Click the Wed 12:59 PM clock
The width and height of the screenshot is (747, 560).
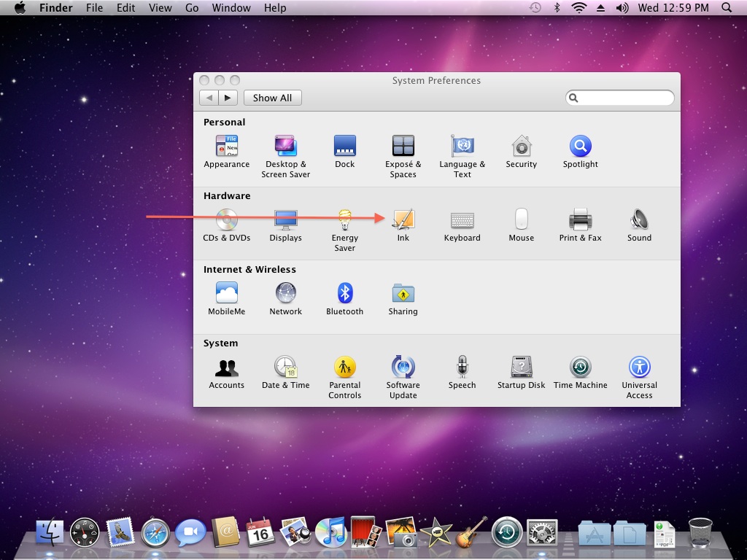click(673, 7)
